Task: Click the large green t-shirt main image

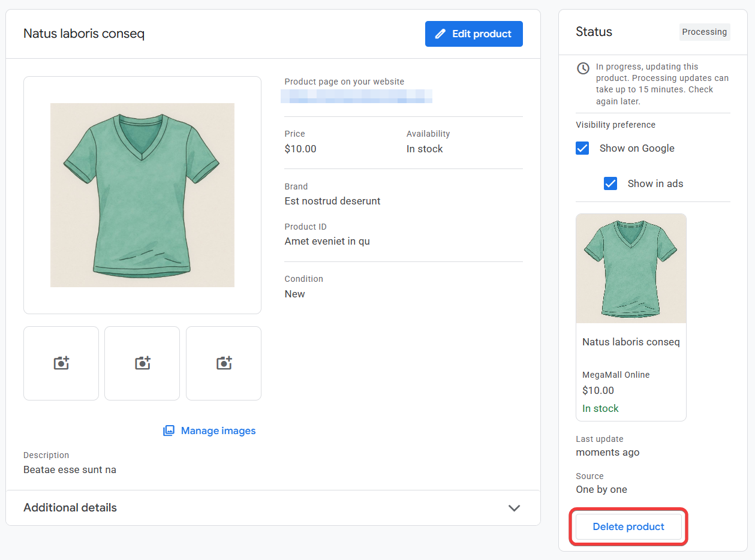Action: (x=142, y=195)
